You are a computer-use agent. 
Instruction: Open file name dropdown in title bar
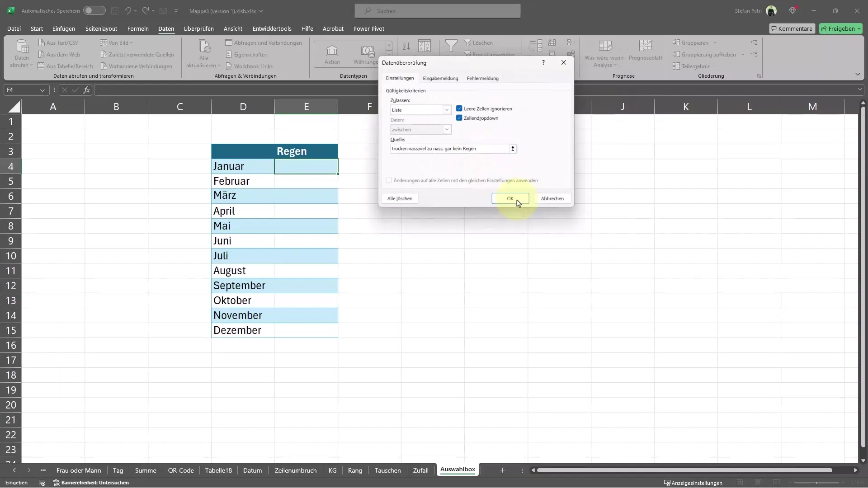click(x=261, y=11)
